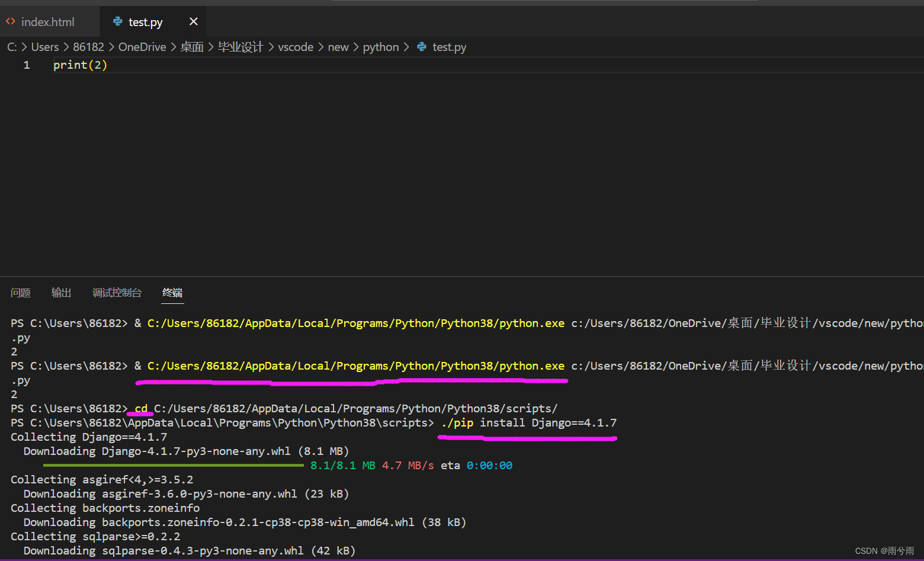Click the Python icon on test.py tab
Screen dimensions: 924x561
[117, 22]
